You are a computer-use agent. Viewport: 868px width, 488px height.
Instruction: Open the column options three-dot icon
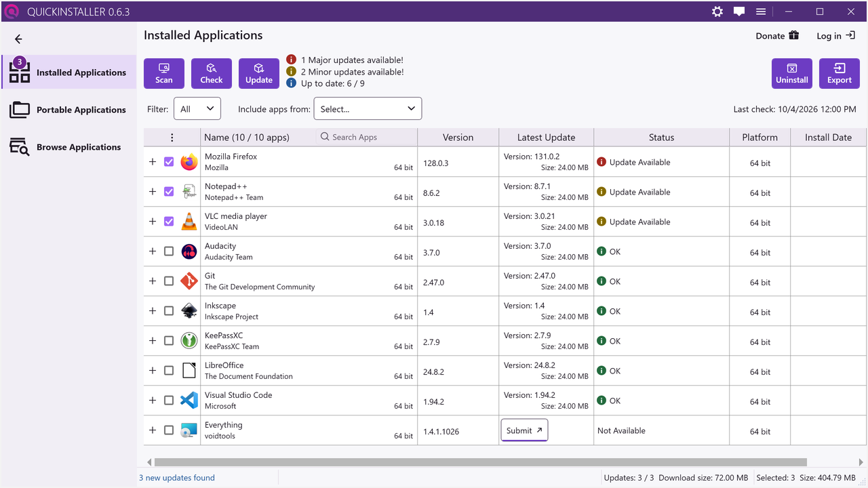pos(172,138)
